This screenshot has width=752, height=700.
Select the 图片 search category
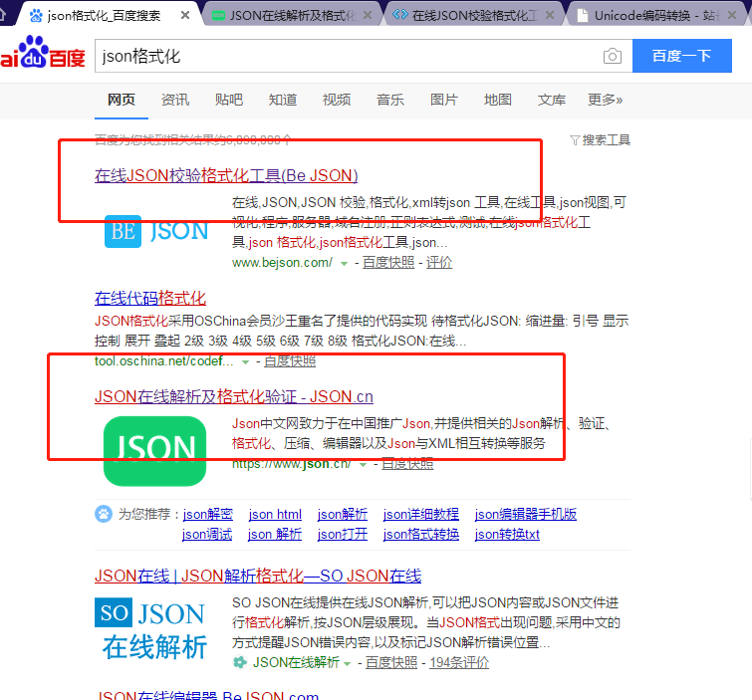(443, 100)
